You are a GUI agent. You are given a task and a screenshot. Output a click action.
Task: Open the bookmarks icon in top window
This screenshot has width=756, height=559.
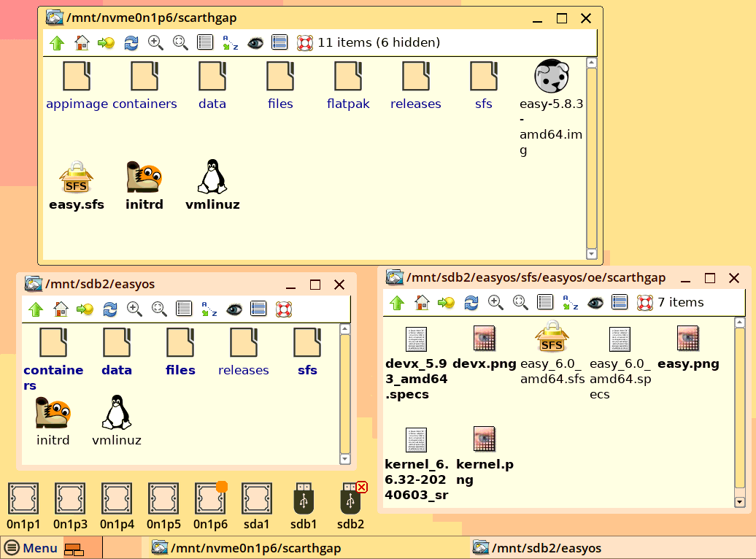[x=106, y=43]
